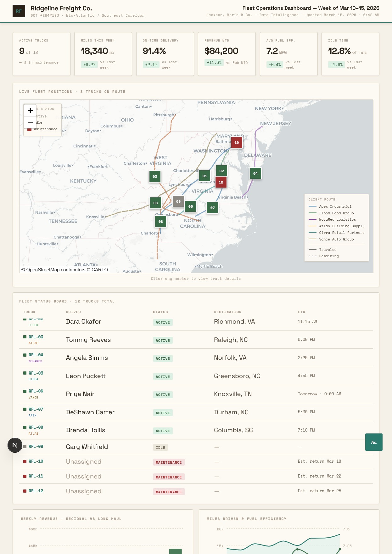Click NovaMed Logistics purple legend swatch

click(x=312, y=219)
